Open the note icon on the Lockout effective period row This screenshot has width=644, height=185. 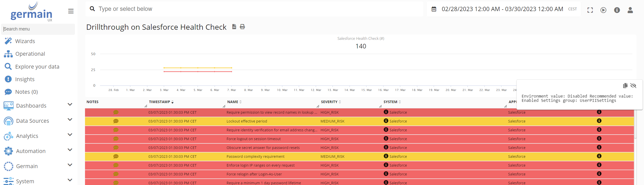point(116,121)
